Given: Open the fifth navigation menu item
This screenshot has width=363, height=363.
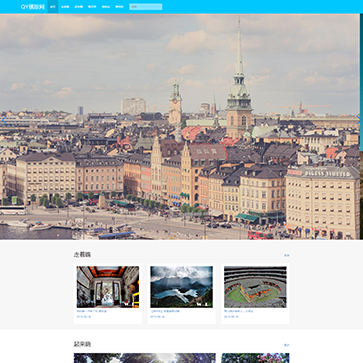Looking at the screenshot, I should [x=106, y=7].
